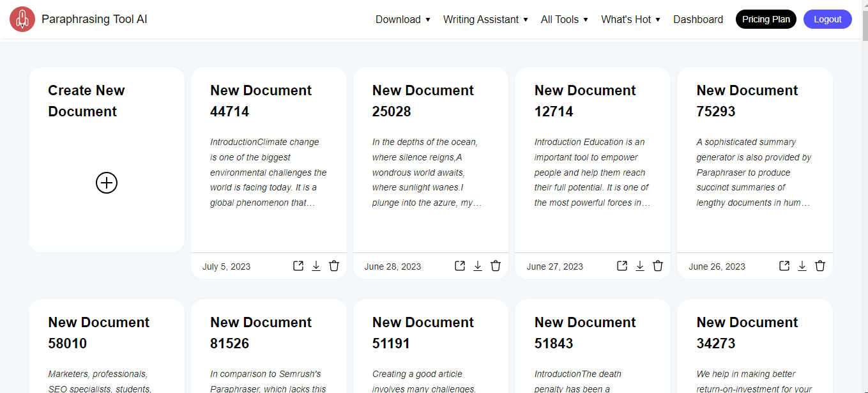
Task: Open New Document 75293 external link icon
Action: (784, 266)
